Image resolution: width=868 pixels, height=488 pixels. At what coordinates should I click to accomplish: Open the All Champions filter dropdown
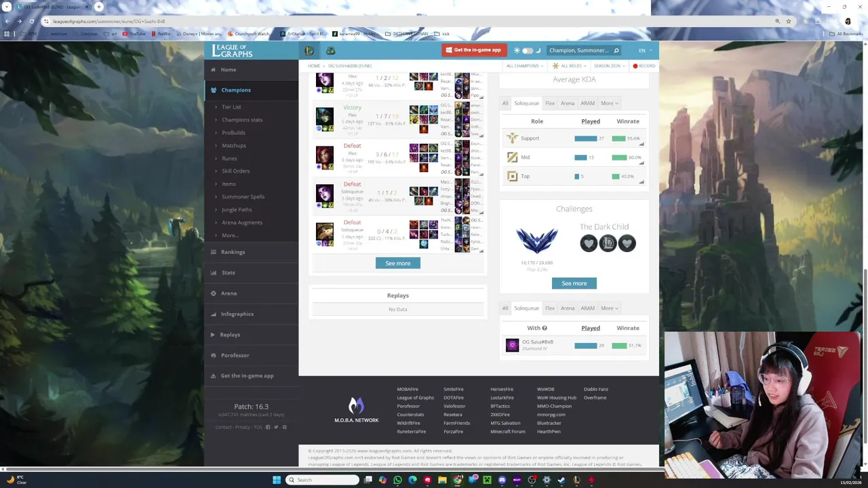coord(525,66)
